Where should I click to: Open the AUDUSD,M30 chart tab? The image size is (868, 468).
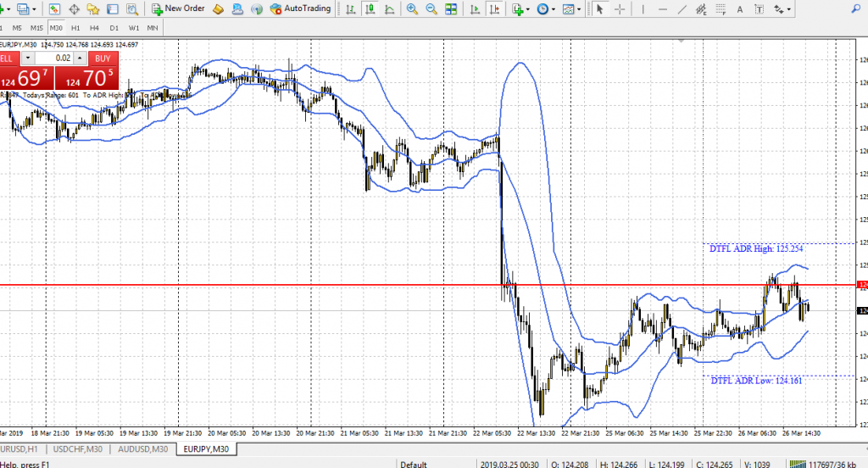tap(142, 449)
